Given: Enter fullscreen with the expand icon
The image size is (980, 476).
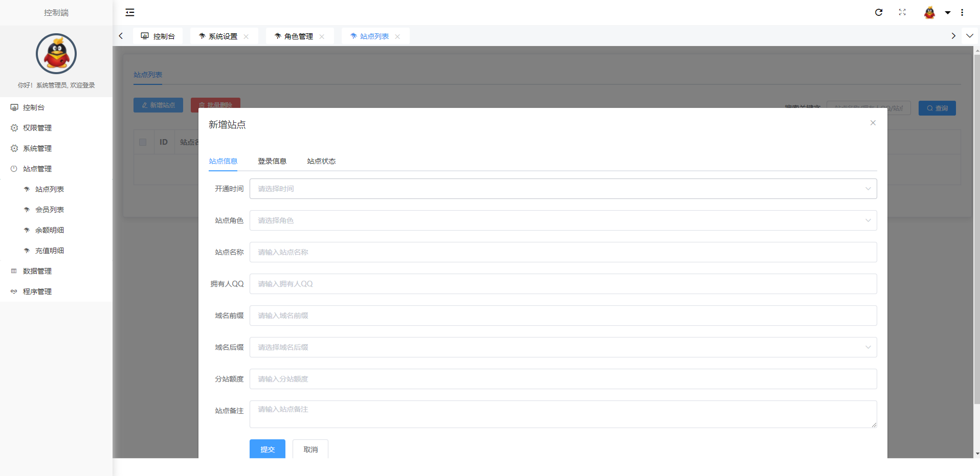Looking at the screenshot, I should (902, 12).
